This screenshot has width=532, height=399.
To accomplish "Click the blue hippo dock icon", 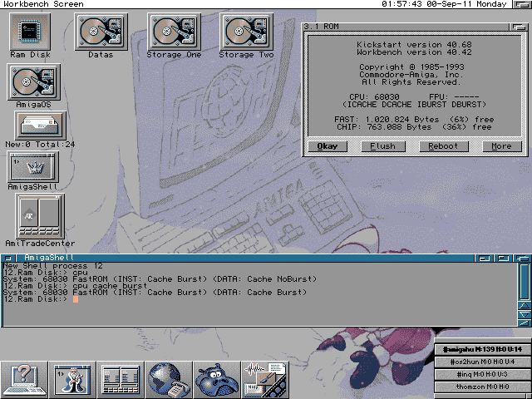I will coord(217,378).
